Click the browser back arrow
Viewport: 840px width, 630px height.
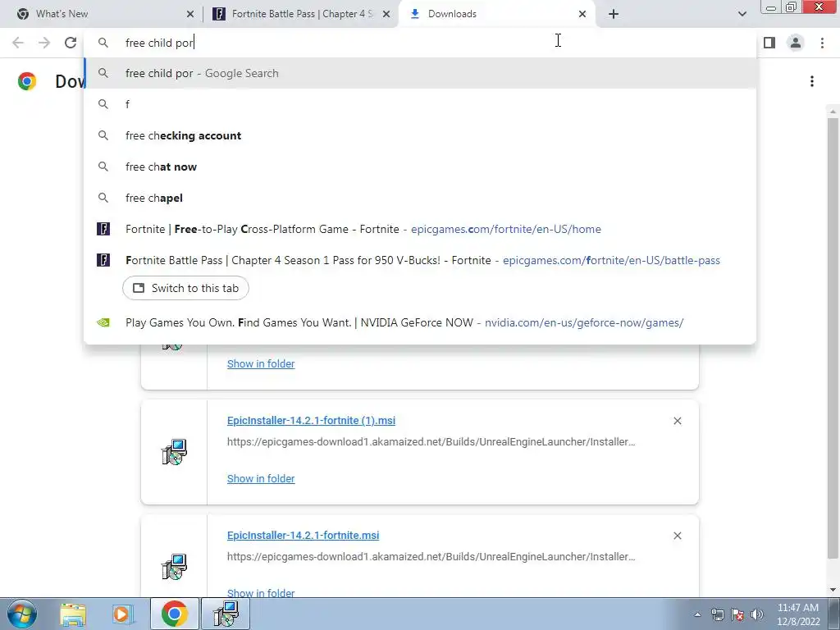(x=18, y=43)
